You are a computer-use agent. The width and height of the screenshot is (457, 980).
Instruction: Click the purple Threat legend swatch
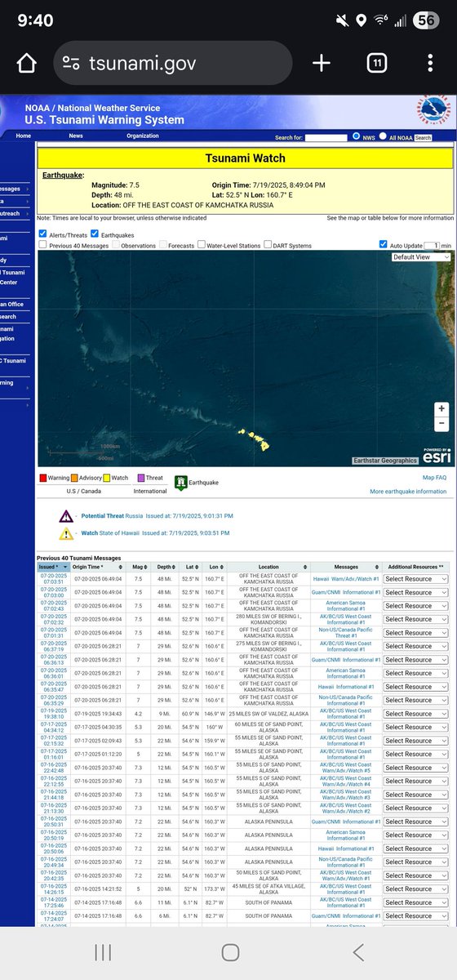pyautogui.click(x=140, y=477)
